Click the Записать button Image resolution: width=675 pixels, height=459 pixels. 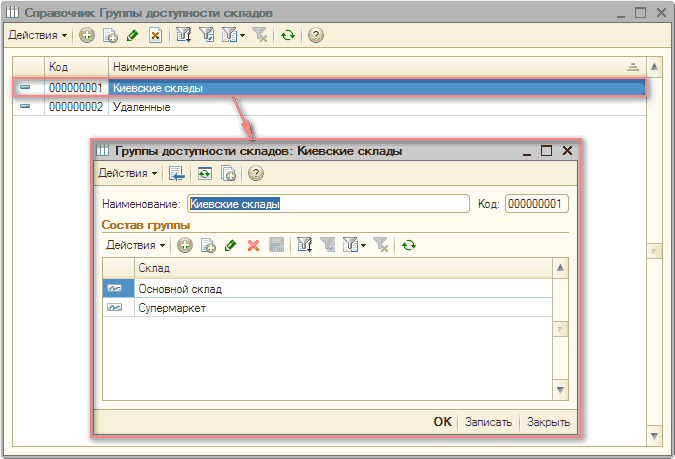(490, 422)
